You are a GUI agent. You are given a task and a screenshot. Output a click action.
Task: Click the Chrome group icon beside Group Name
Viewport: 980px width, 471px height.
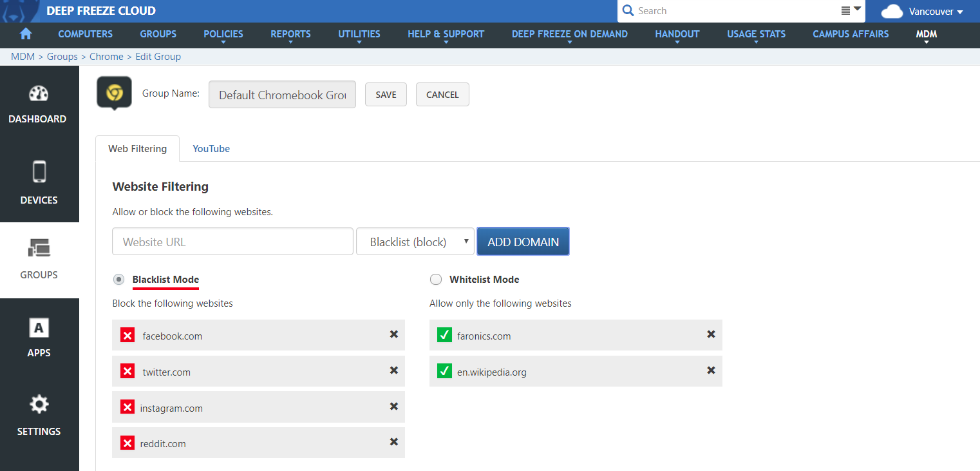coord(114,93)
